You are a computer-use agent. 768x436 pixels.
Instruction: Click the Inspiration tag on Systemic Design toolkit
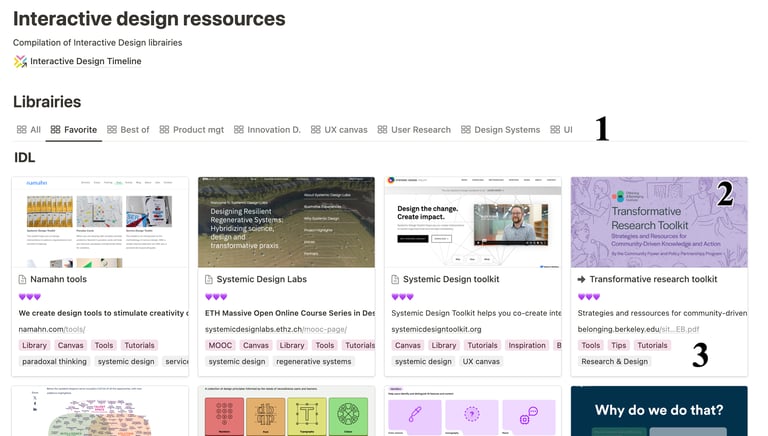(527, 345)
